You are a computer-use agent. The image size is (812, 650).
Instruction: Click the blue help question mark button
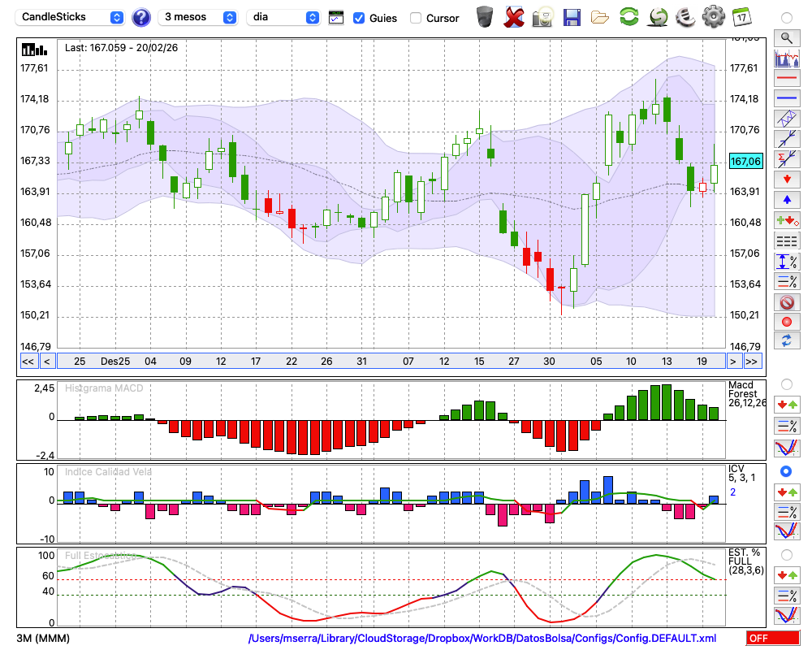click(141, 17)
